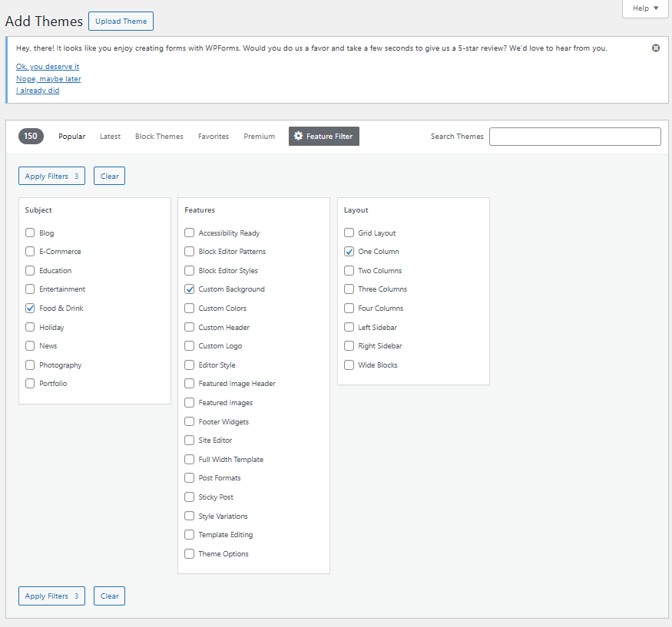
Task: Follow the 'Ok, you deserve it' link
Action: 47,67
